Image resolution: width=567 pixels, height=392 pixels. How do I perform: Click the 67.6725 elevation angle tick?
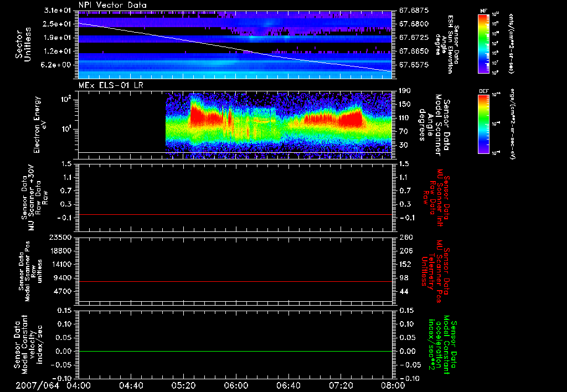(x=414, y=38)
